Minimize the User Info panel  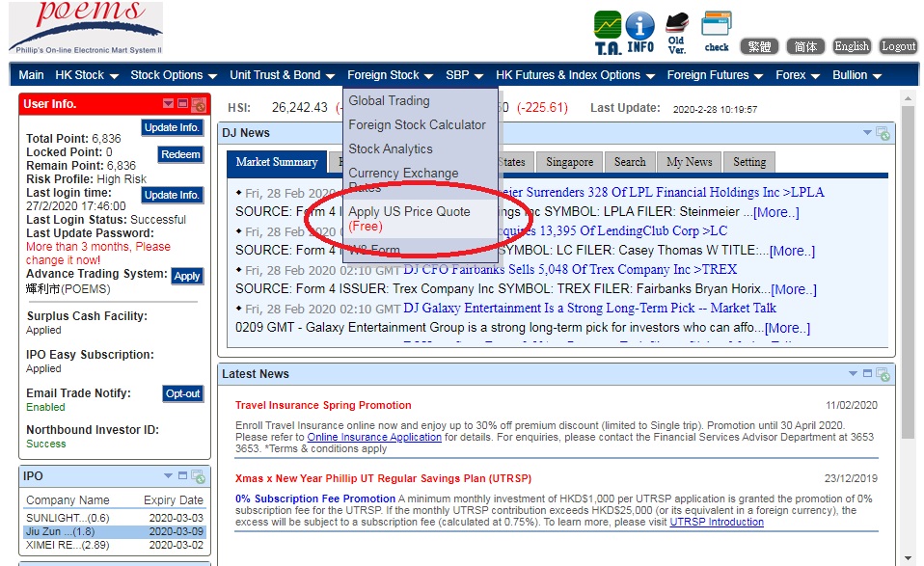(182, 104)
